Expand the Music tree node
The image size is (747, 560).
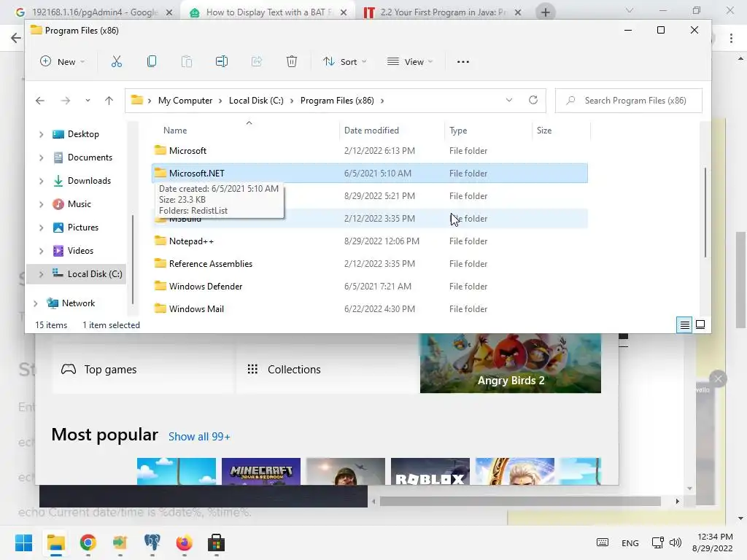pyautogui.click(x=41, y=204)
